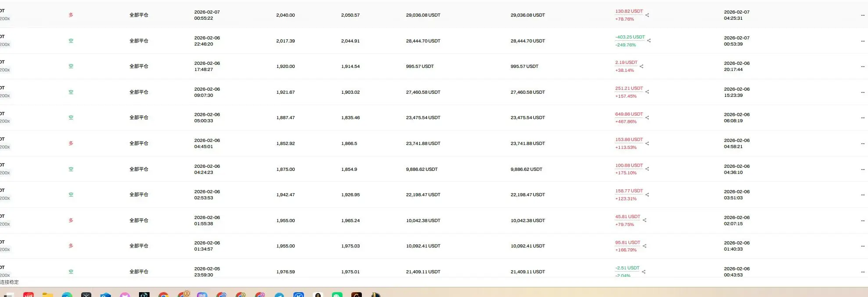The image size is (868, 297).
Task: Share the trade with 100.68 USDT profit
Action: pos(647,169)
